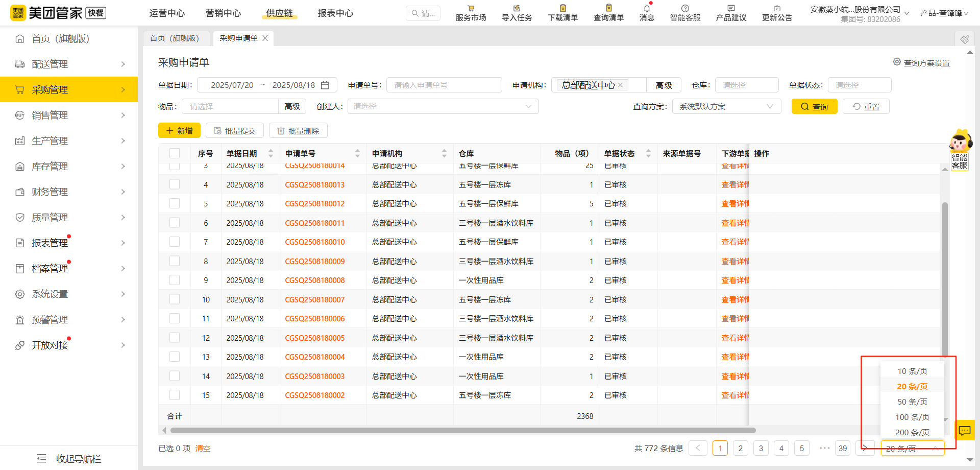This screenshot has width=980, height=470.
Task: Submit feedback via 产品建议 icon
Action: (x=730, y=13)
